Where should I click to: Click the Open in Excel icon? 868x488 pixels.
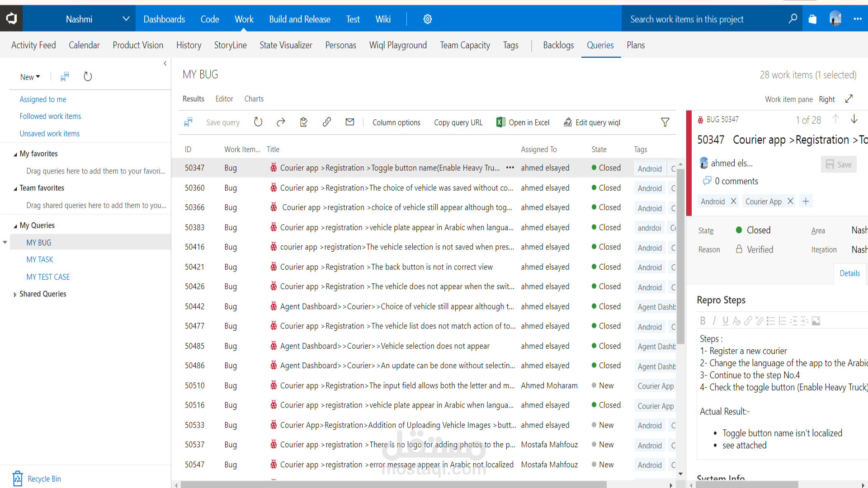coord(500,122)
